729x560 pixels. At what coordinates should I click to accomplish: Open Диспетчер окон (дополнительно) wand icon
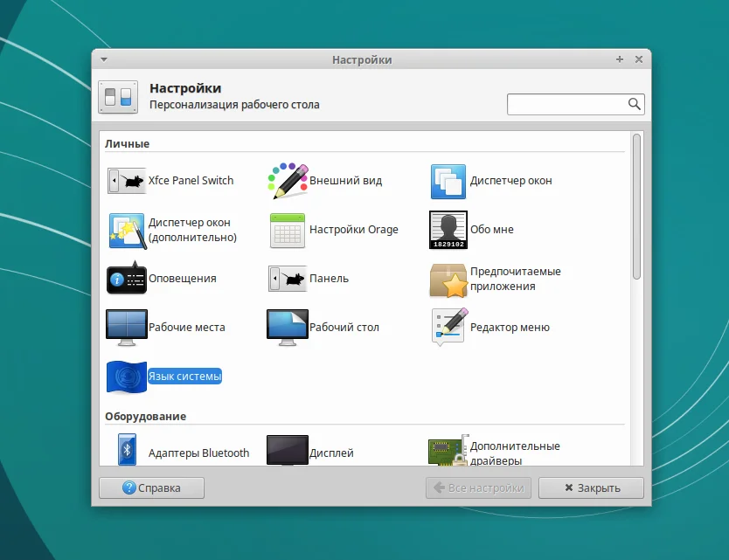128,231
